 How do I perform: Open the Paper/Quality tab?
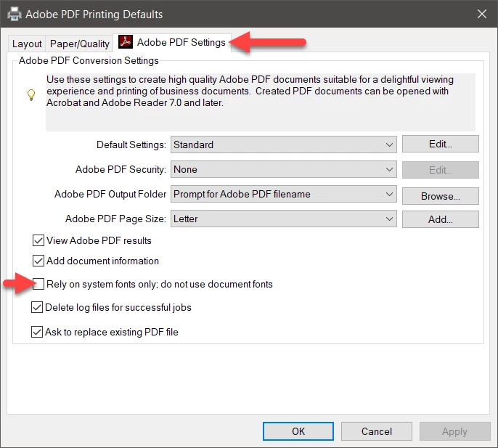(79, 44)
